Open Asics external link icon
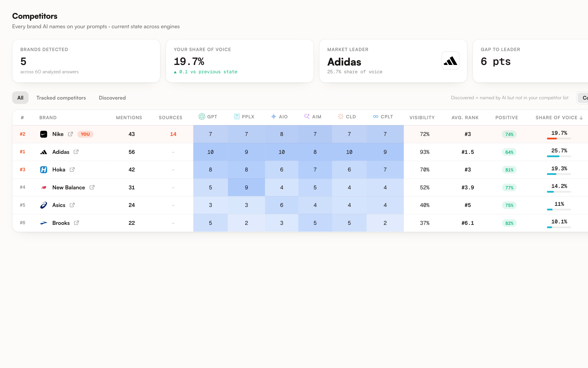588x368 pixels. [72, 205]
